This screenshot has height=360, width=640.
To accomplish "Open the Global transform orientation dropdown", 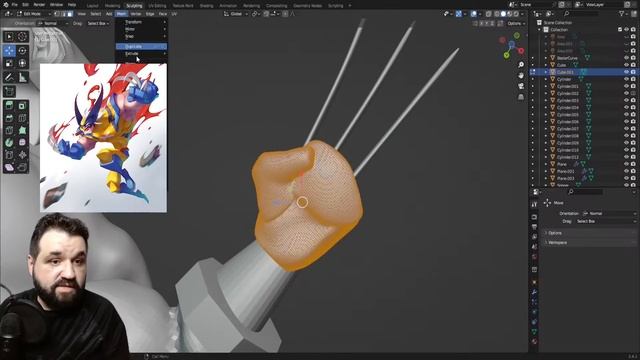I will pyautogui.click(x=236, y=14).
